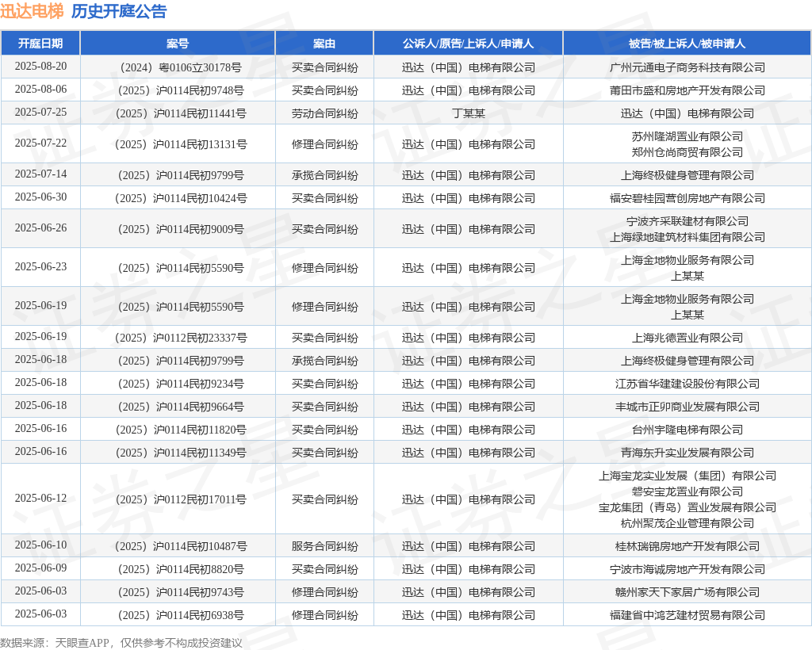The width and height of the screenshot is (812, 650).
Task: Click defendant 宝龙集团(青岛)置业发展有限公司
Action: click(688, 507)
